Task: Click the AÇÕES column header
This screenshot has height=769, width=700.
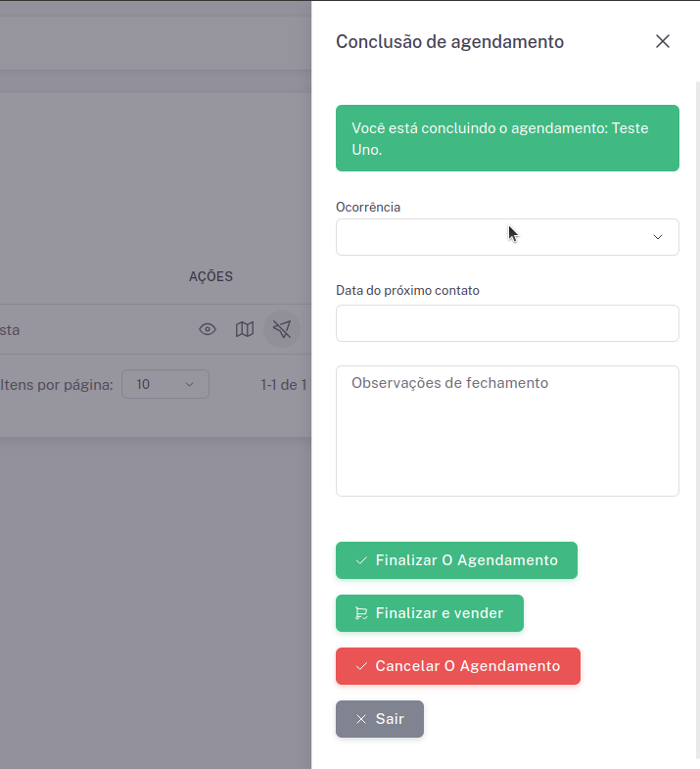Action: point(210,276)
